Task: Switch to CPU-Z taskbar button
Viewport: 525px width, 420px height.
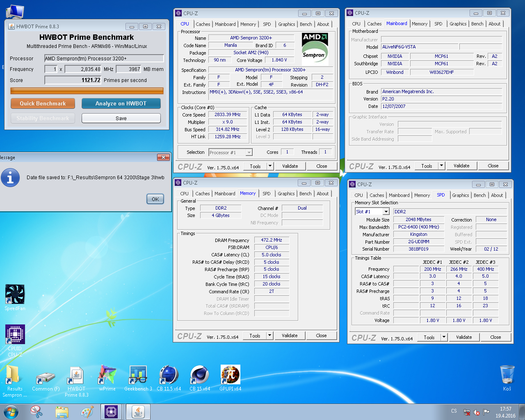Action: pyautogui.click(x=112, y=412)
